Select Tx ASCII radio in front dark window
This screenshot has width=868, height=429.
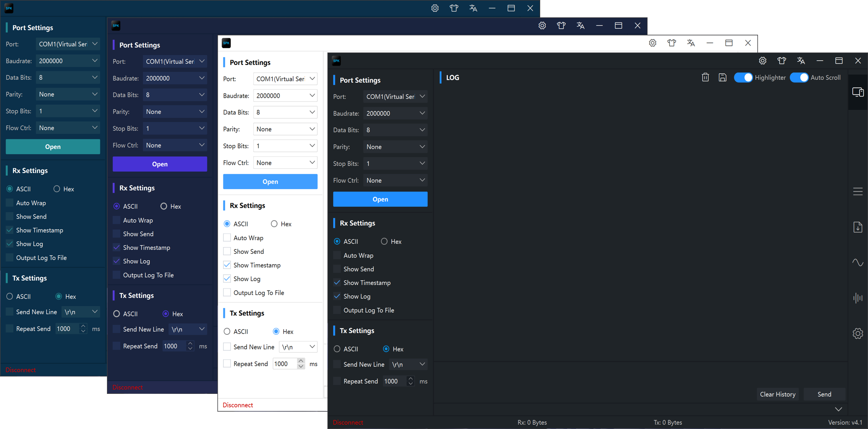click(337, 349)
